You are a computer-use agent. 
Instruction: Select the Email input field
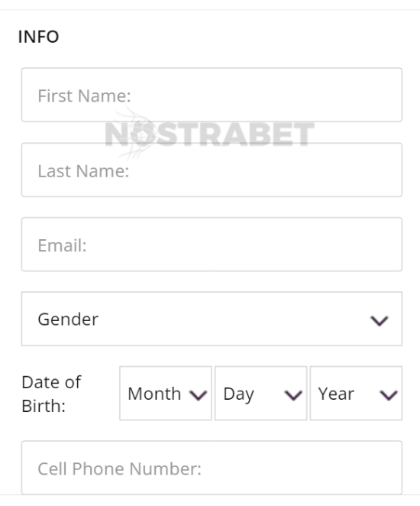pyautogui.click(x=212, y=245)
